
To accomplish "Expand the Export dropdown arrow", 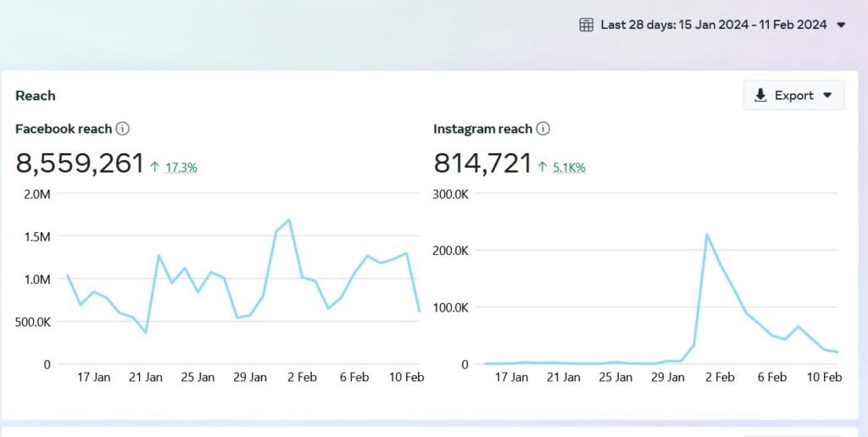I will (827, 96).
